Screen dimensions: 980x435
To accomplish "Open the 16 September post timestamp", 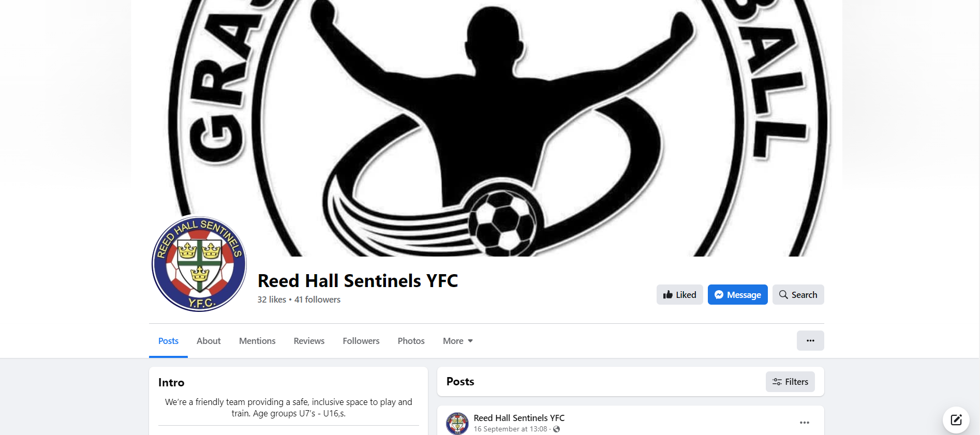I will [510, 429].
